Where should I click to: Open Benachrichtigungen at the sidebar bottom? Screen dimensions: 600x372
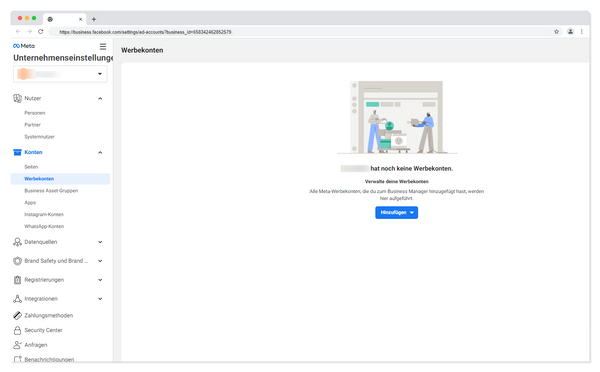pos(49,359)
